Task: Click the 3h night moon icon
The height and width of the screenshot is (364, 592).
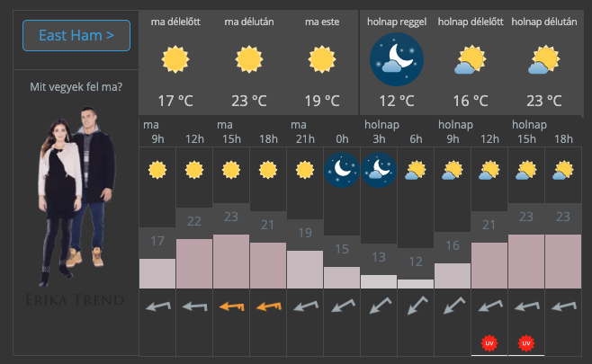Action: [379, 168]
